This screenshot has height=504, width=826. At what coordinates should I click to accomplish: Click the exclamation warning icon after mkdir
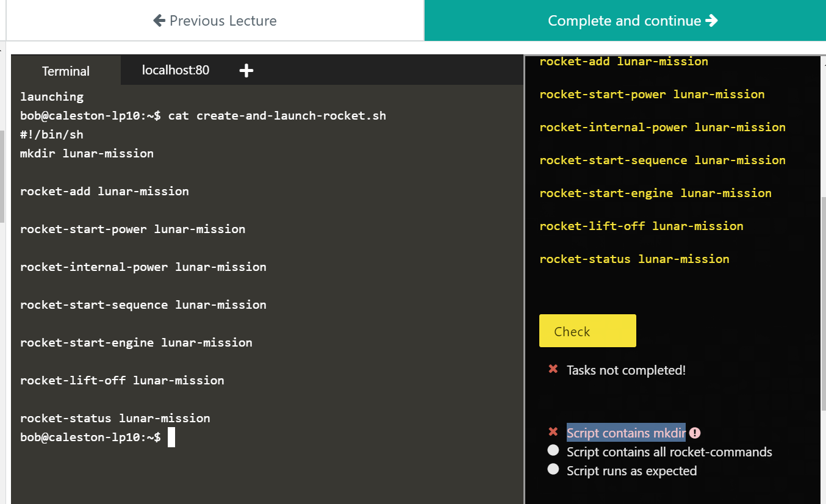[695, 433]
